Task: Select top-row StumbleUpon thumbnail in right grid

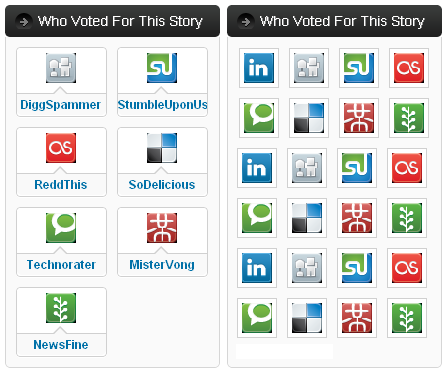Action: click(359, 68)
